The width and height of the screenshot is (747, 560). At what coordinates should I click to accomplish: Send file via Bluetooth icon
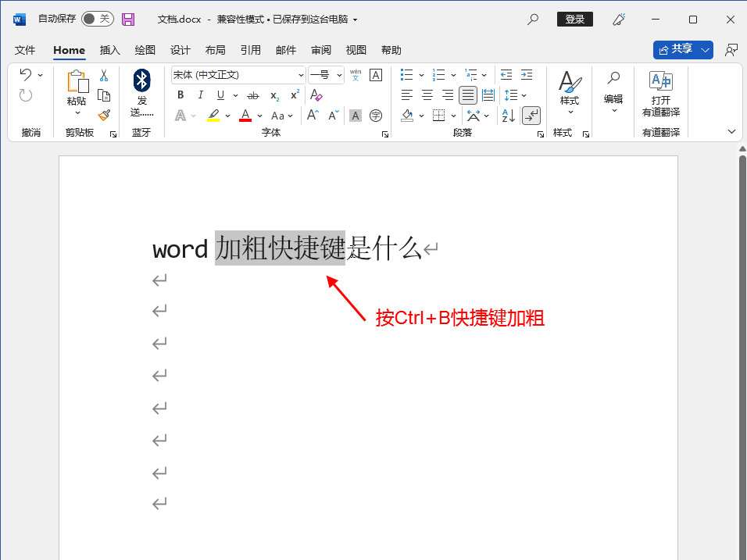pos(142,80)
